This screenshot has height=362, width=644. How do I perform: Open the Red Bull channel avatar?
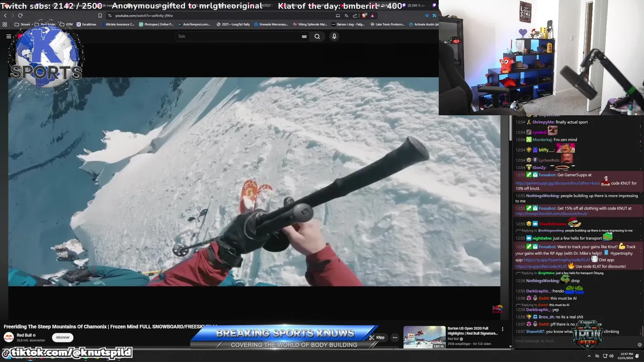[9, 337]
